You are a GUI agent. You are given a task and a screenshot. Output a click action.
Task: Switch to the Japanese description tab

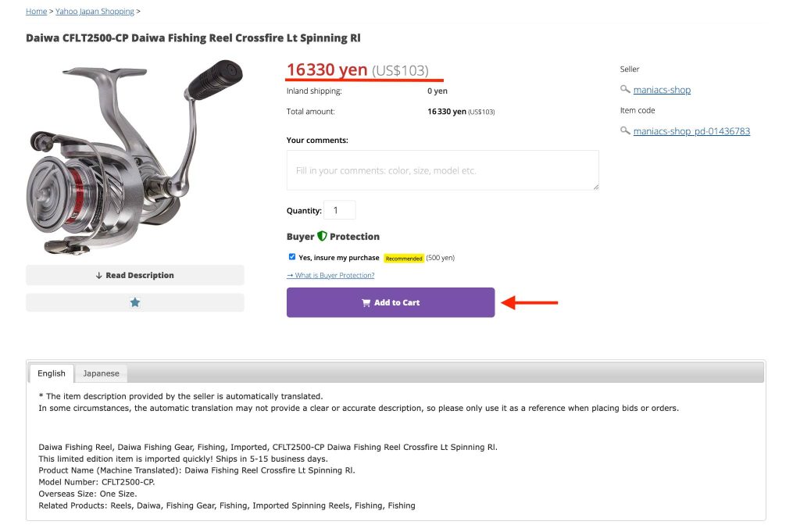pos(101,373)
